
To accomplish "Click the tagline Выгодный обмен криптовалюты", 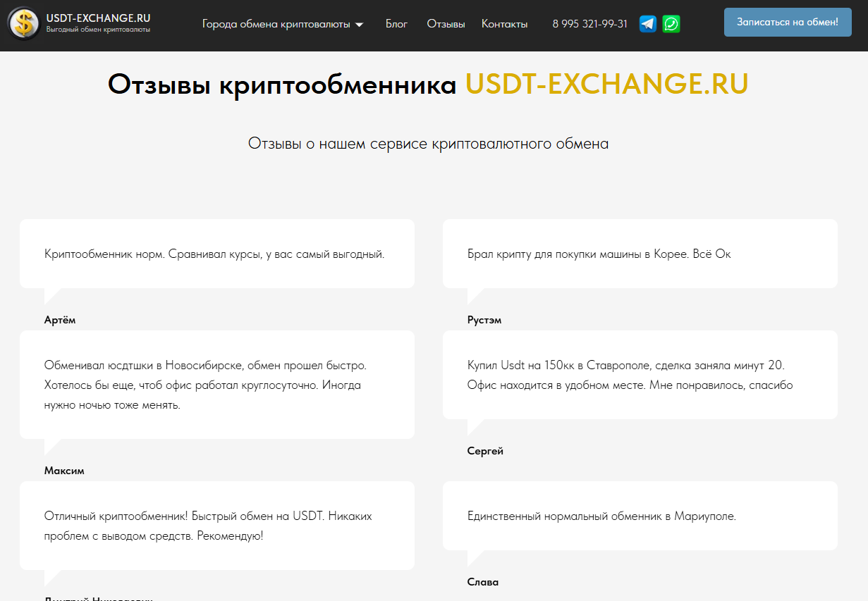I will [98, 30].
